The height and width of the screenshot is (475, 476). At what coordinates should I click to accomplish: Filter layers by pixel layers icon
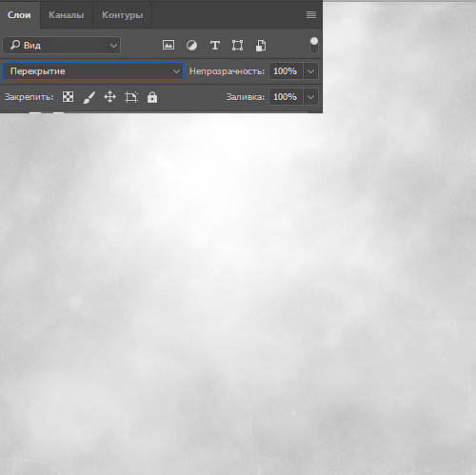(169, 45)
